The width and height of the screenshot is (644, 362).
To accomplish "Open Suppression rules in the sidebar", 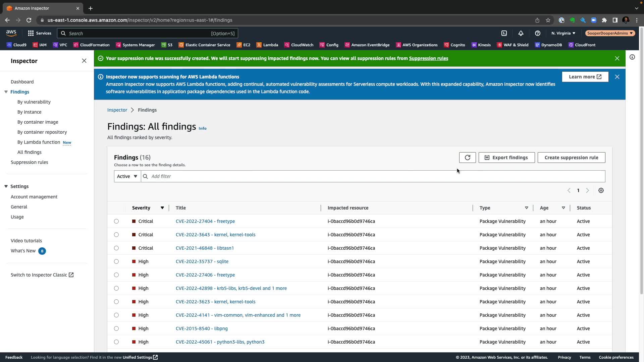I will 29,162.
